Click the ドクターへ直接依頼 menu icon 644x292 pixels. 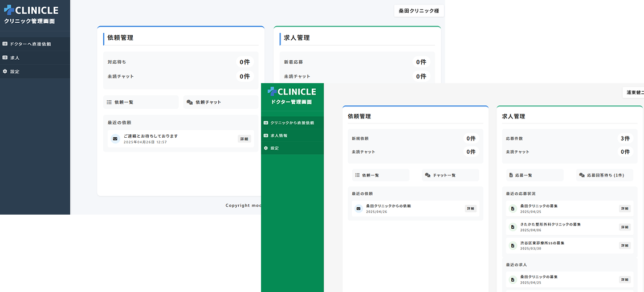click(5, 44)
